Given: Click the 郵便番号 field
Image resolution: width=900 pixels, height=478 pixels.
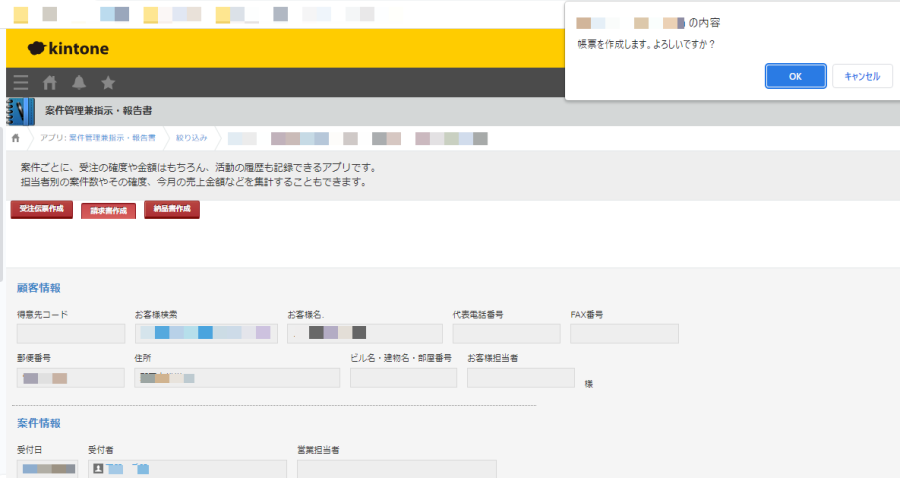Looking at the screenshot, I should pos(71,378).
